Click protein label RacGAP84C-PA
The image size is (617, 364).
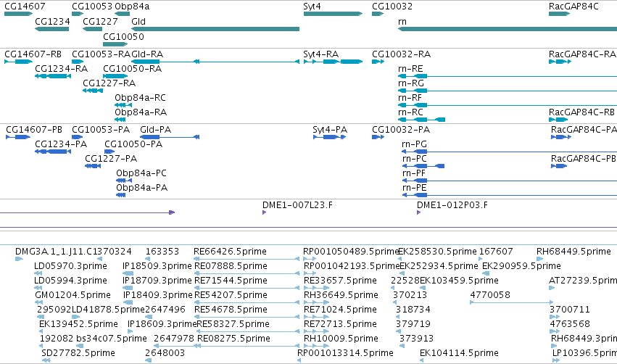tap(584, 130)
